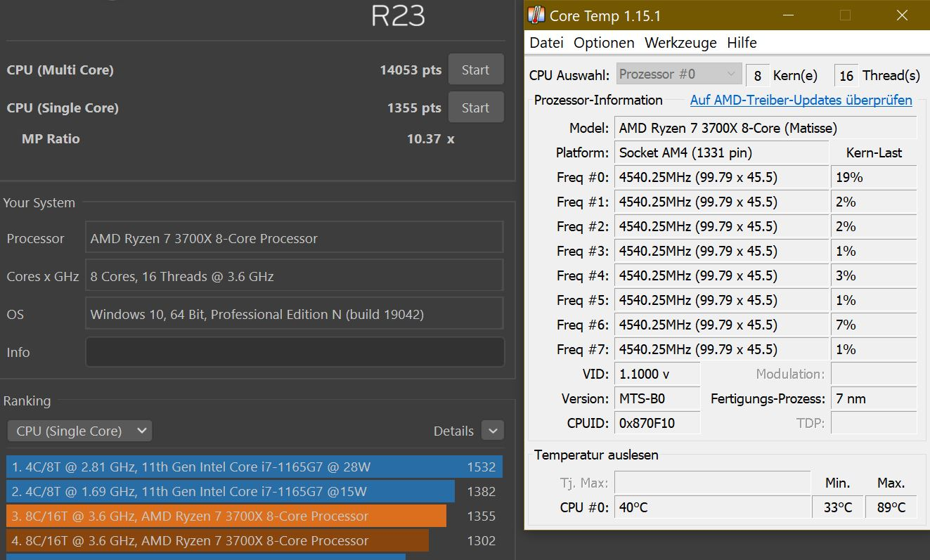Click the VID value 1.1000 v
The height and width of the screenshot is (560, 930).
(657, 374)
